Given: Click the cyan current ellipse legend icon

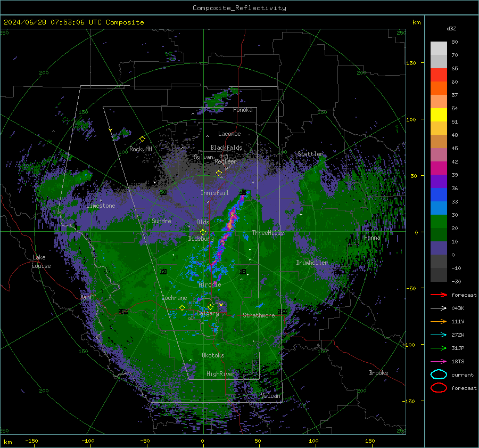Looking at the screenshot, I should (439, 374).
